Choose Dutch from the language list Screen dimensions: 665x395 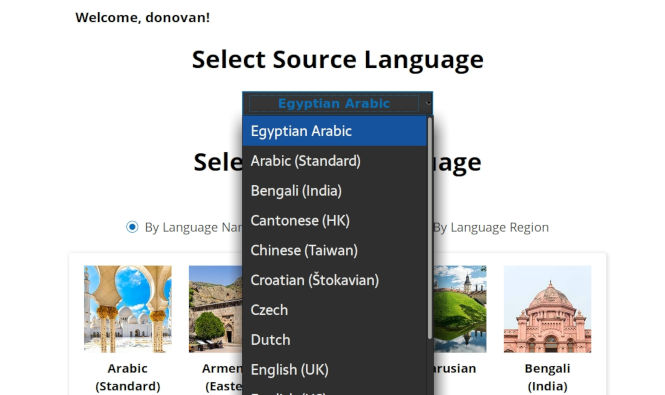point(335,340)
